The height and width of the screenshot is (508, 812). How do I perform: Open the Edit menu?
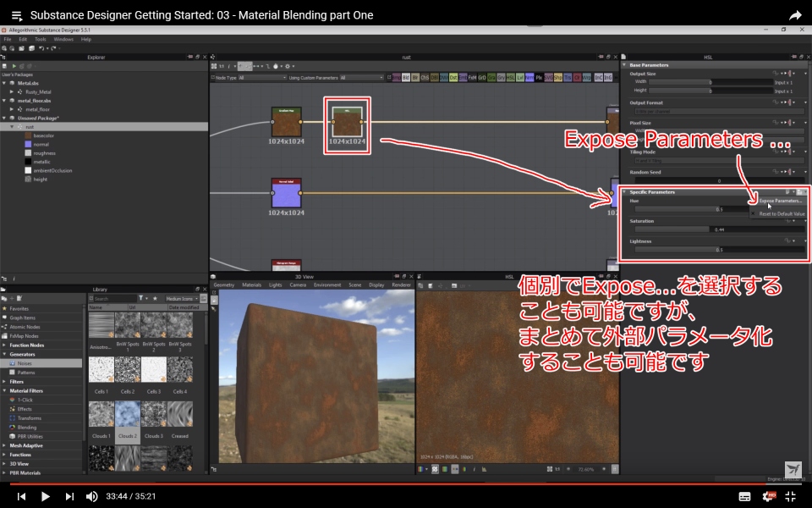point(23,40)
